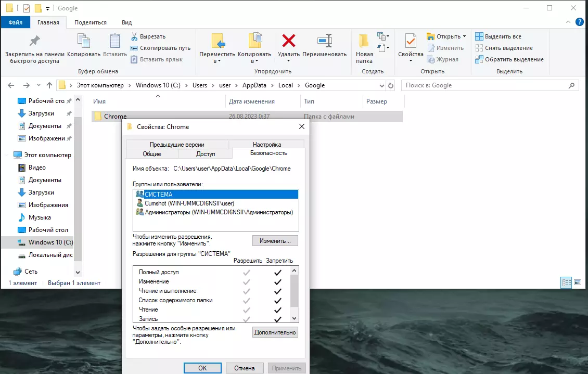Click the permissions list scrollbar down arrow
The image size is (588, 374).
295,318
